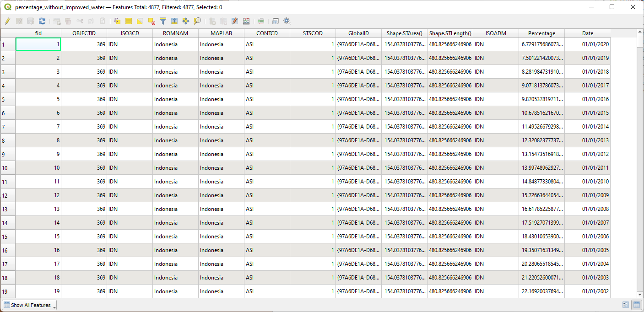Viewport: 644px width, 312px height.
Task: Move selected rows to the top
Action: pyautogui.click(x=174, y=21)
